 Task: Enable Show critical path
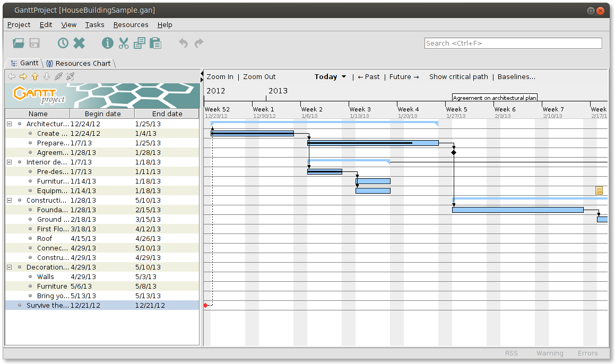[x=458, y=76]
